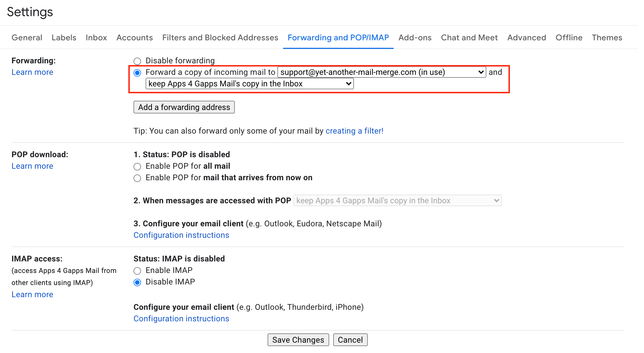
Task: Click Learn more under IMAP access
Action: click(x=32, y=294)
